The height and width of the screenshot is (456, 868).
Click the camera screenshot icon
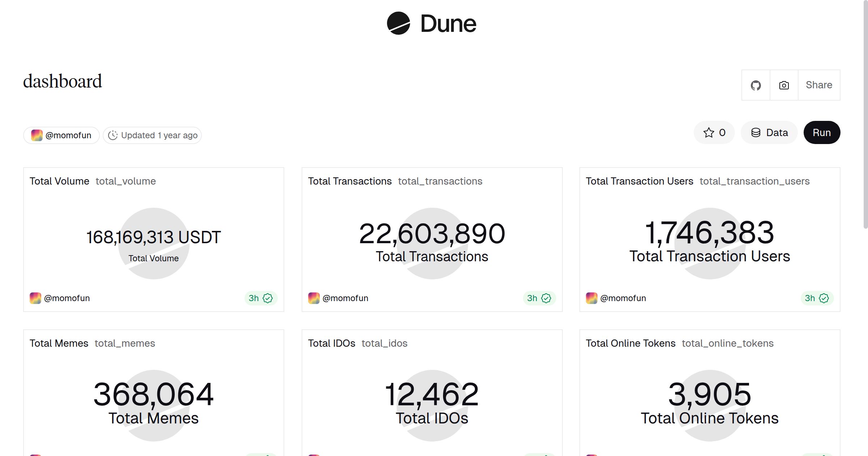pyautogui.click(x=783, y=85)
